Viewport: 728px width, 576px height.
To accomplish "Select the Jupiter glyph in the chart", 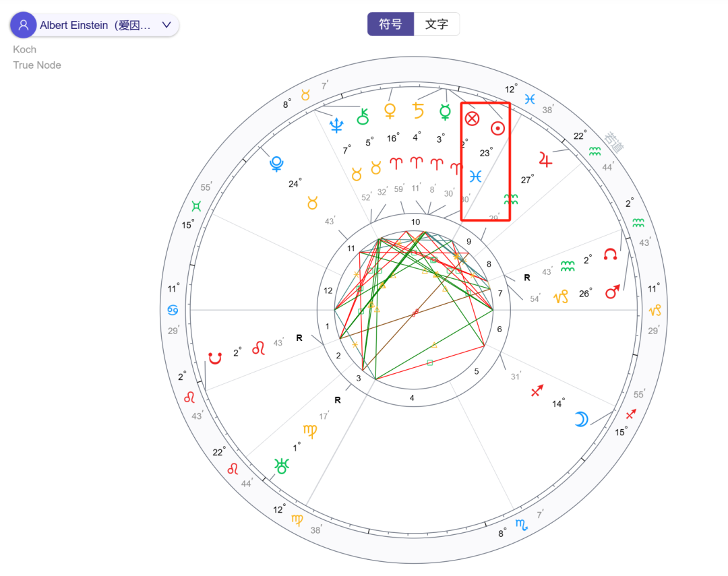I will pyautogui.click(x=545, y=159).
